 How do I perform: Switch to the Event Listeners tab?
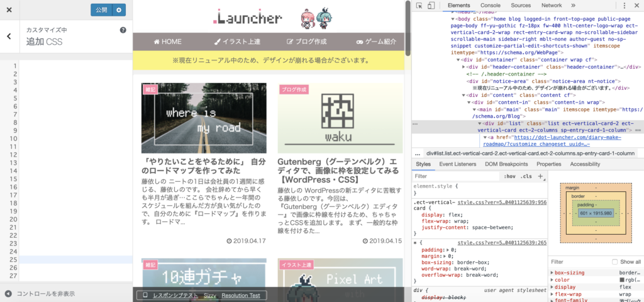tap(458, 164)
